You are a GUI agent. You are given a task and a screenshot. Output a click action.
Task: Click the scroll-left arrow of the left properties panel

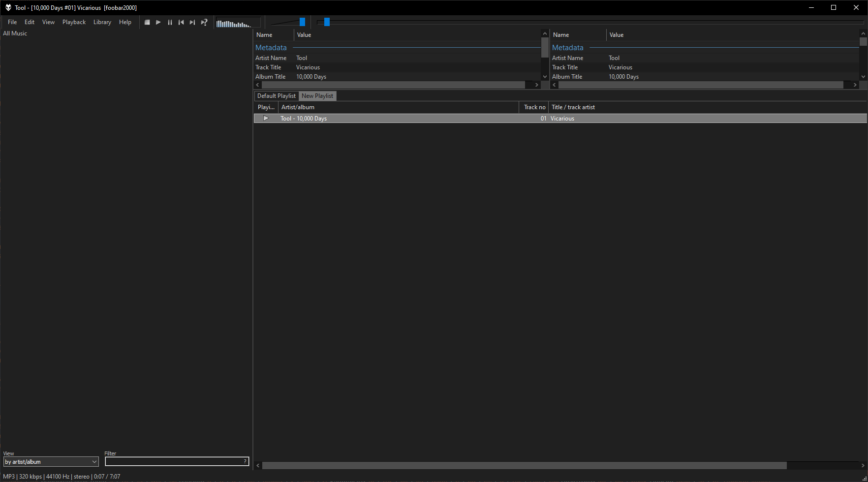[x=258, y=85]
